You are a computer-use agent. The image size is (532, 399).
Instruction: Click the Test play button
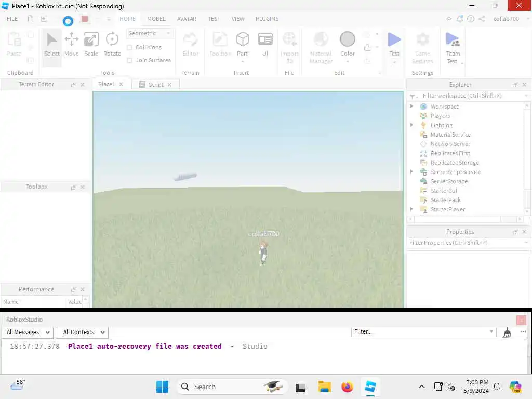point(394,45)
